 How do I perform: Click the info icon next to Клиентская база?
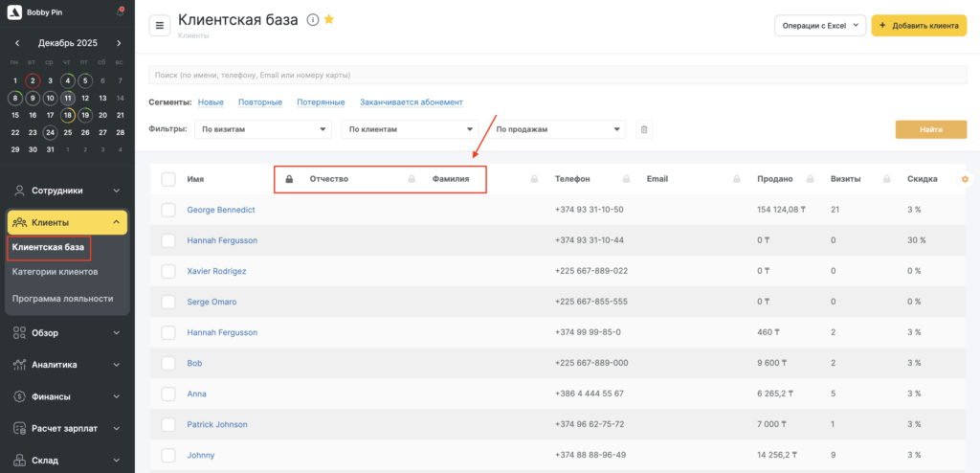(x=312, y=19)
